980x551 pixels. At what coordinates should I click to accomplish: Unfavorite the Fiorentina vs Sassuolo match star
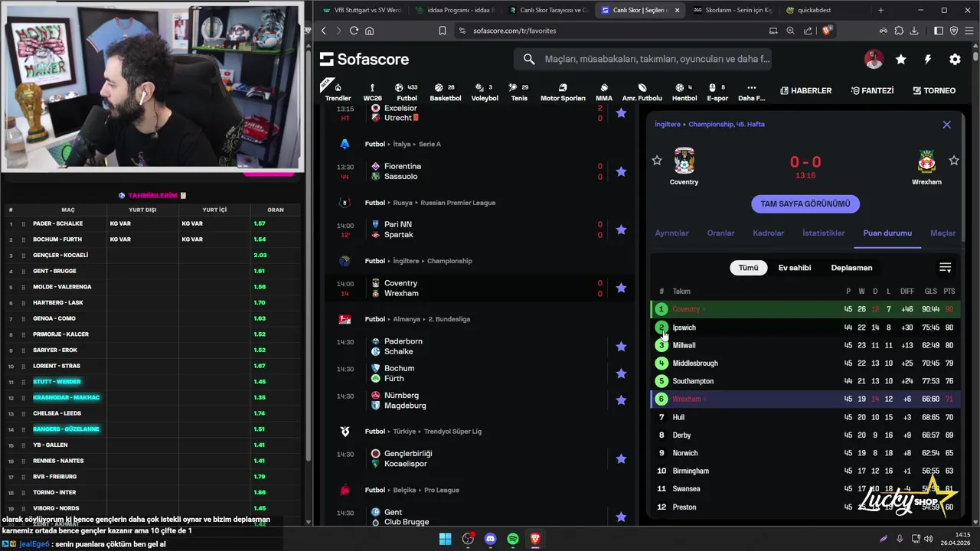621,171
